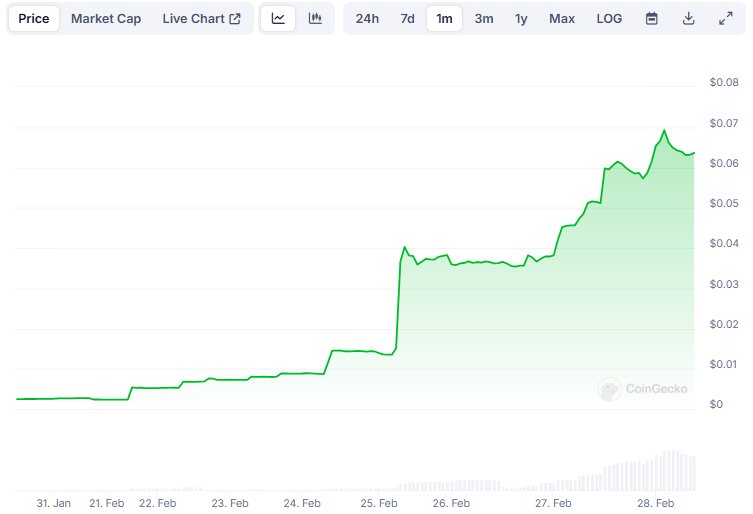Image resolution: width=753 pixels, height=514 pixels.
Task: Click the 27. Feb date label
Action: coord(553,503)
